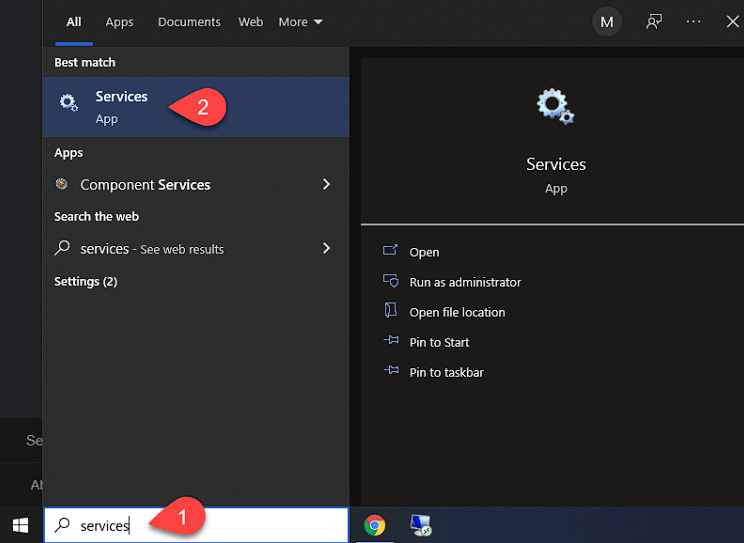The image size is (744, 543).
Task: Expand the More filter dropdown
Action: 300,22
